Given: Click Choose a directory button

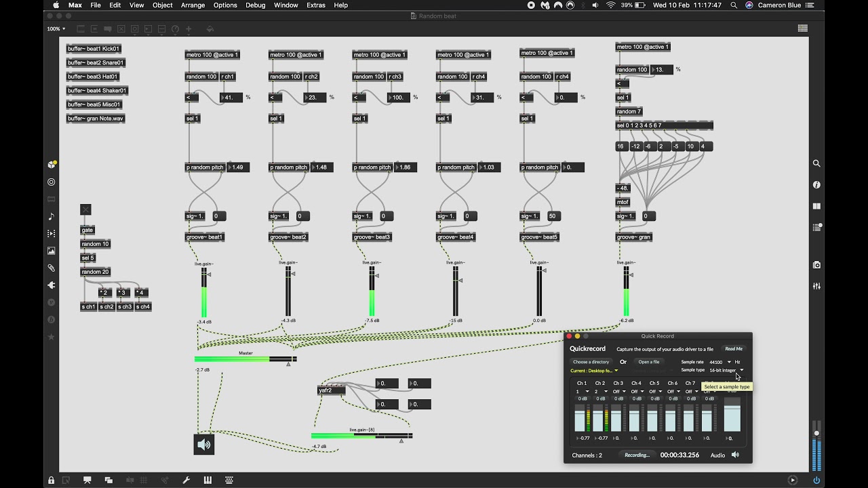Looking at the screenshot, I should (591, 362).
